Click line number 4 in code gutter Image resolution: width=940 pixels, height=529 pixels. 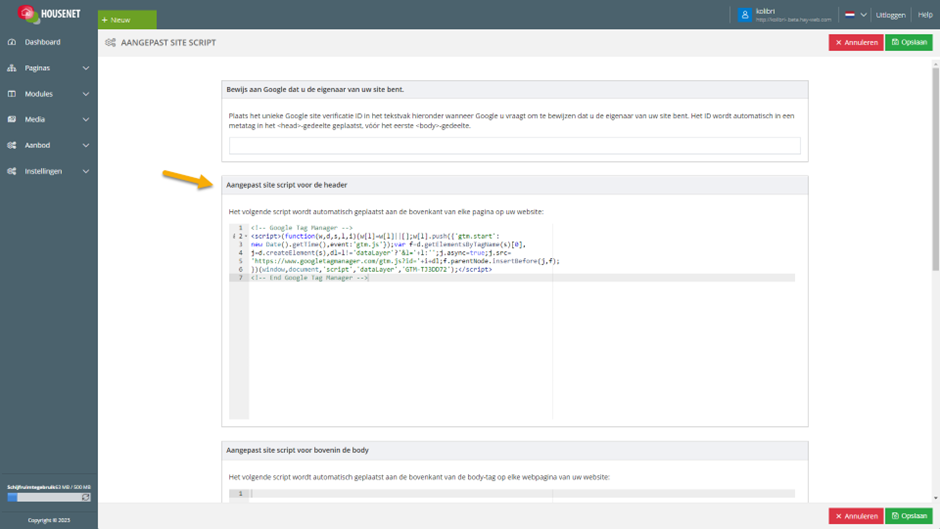pos(240,253)
